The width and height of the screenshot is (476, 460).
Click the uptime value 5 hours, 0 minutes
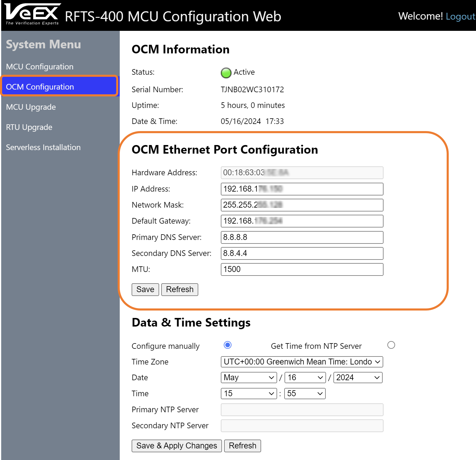click(253, 105)
